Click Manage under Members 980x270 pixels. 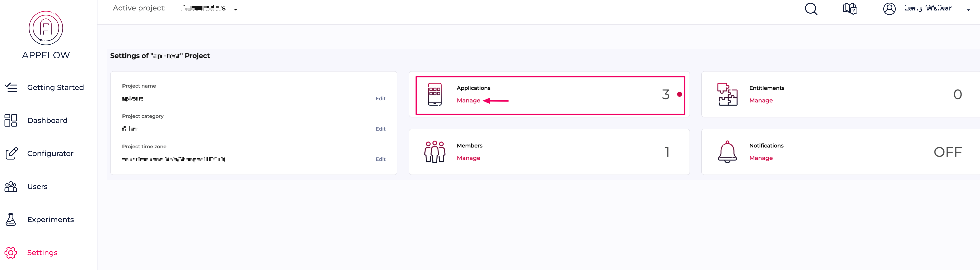468,158
